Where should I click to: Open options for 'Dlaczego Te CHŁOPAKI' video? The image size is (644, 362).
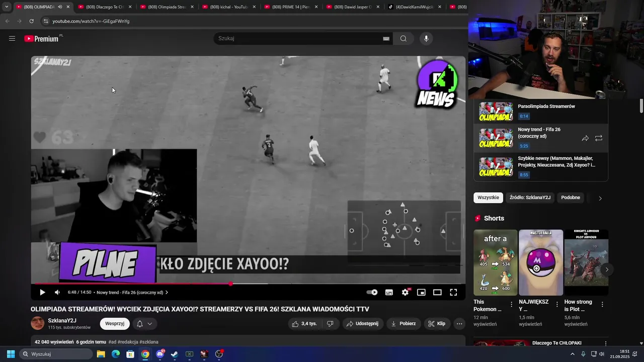point(605,343)
